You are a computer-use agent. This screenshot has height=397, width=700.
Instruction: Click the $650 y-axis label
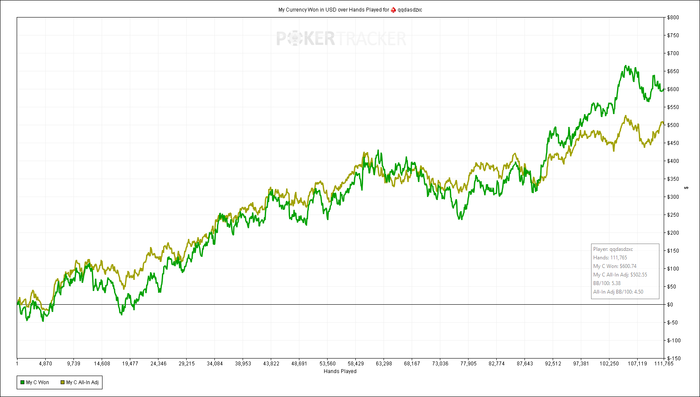[673, 71]
